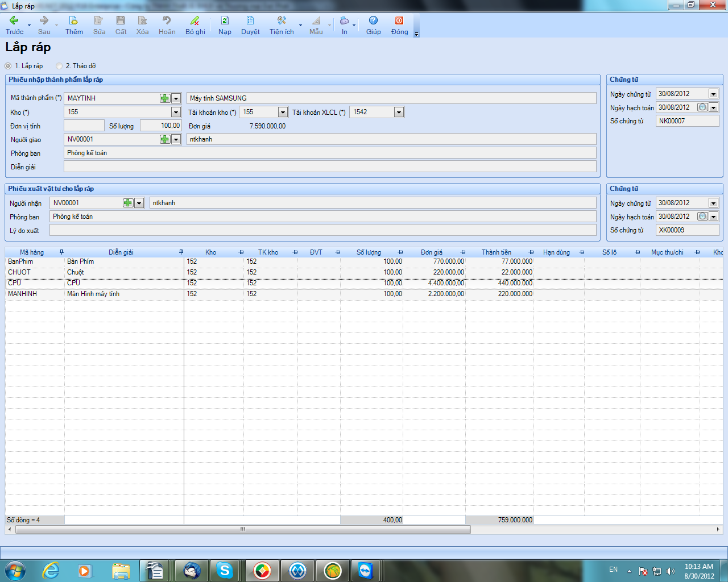Image resolution: width=728 pixels, height=582 pixels.
Task: Open Internet Explorer from taskbar
Action: point(51,571)
